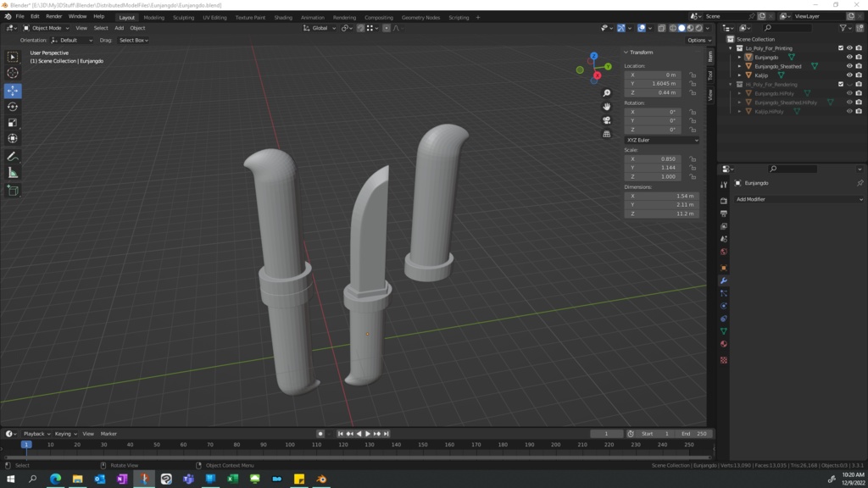The height and width of the screenshot is (488, 868).
Task: Select the Measure tool
Action: coord(13,173)
